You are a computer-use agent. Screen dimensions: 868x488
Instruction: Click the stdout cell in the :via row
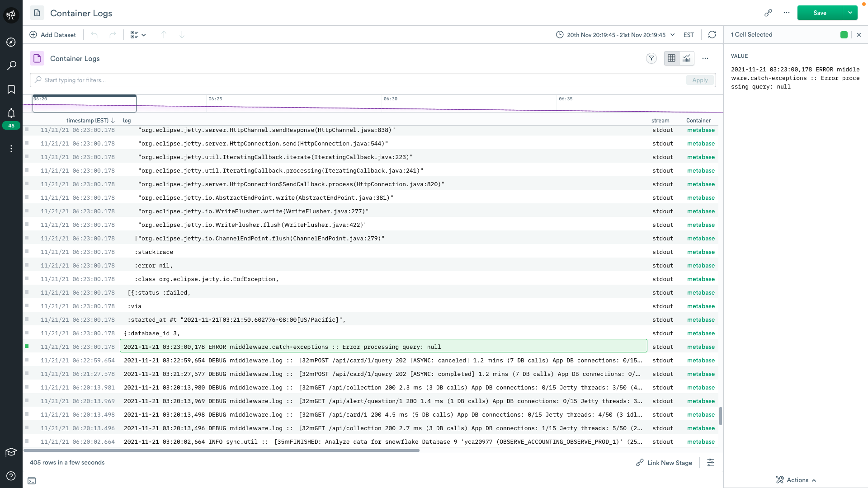pos(662,306)
